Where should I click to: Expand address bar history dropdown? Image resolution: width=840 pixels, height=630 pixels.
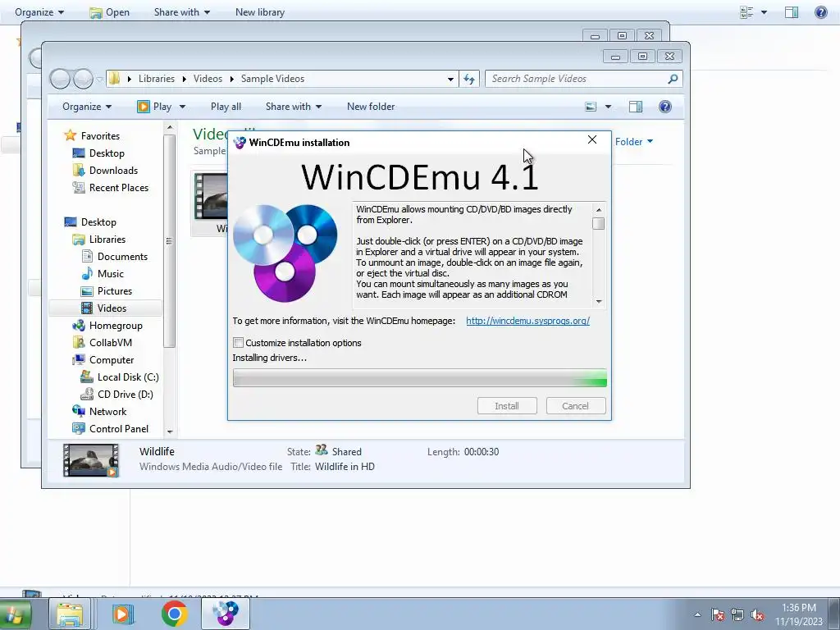[x=450, y=80]
